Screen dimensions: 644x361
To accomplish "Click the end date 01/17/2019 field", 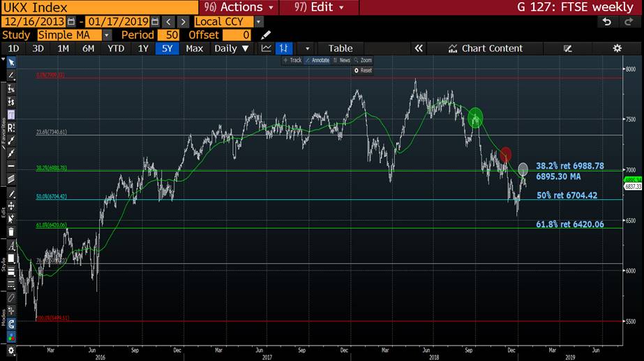I will coord(118,22).
